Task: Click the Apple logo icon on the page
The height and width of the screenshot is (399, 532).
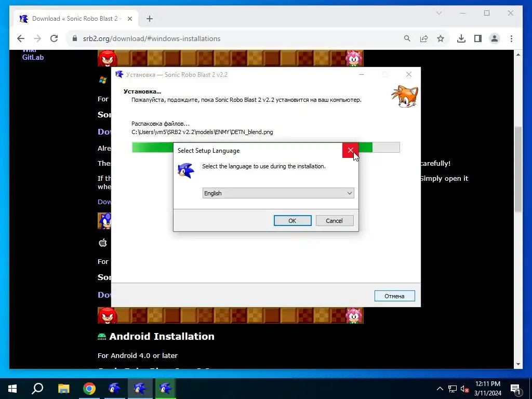Action: coord(103,243)
